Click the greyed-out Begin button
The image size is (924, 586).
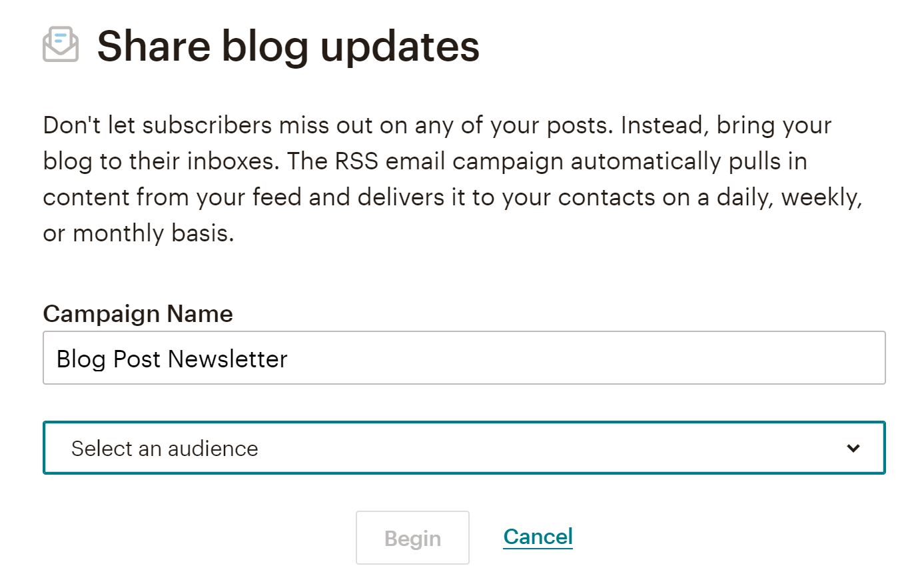pos(412,537)
